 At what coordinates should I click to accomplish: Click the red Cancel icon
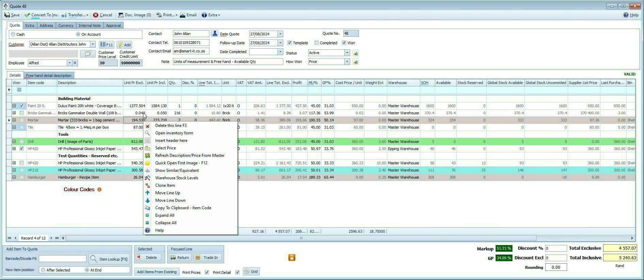pyautogui.click(x=96, y=15)
